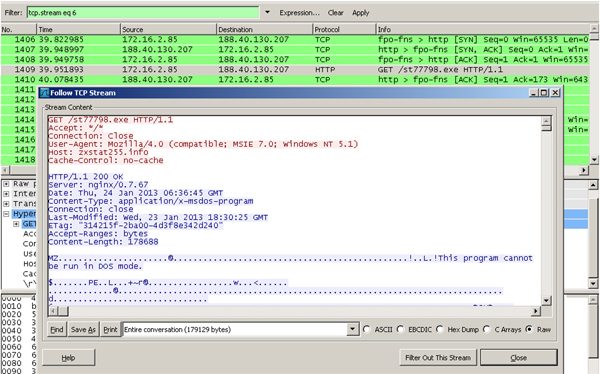
Task: Select packet 1409 HTTP GET row
Action: 295,69
